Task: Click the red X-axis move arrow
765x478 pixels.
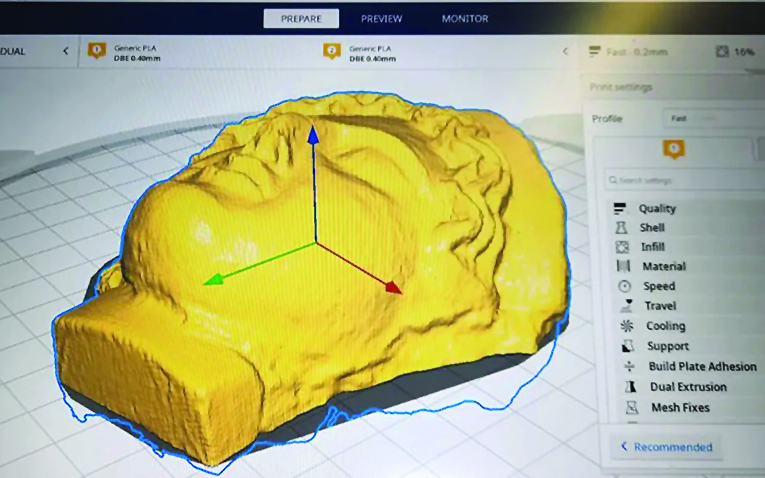Action: [393, 287]
